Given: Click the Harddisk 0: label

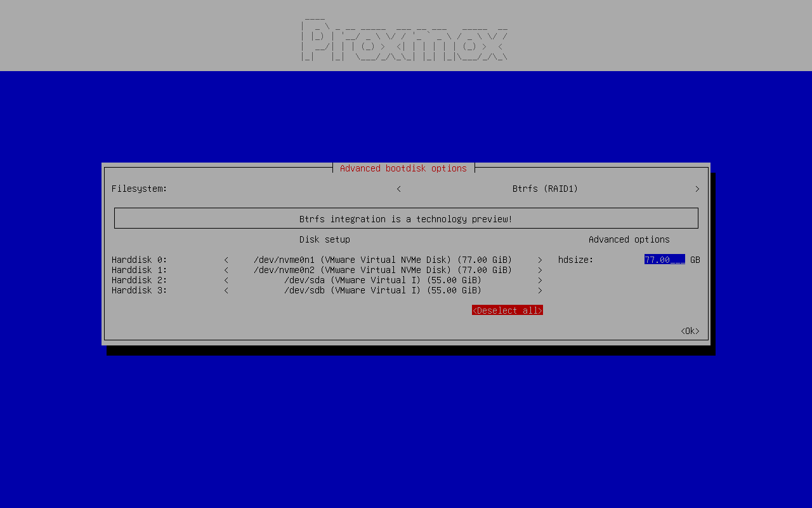Looking at the screenshot, I should coord(140,260).
